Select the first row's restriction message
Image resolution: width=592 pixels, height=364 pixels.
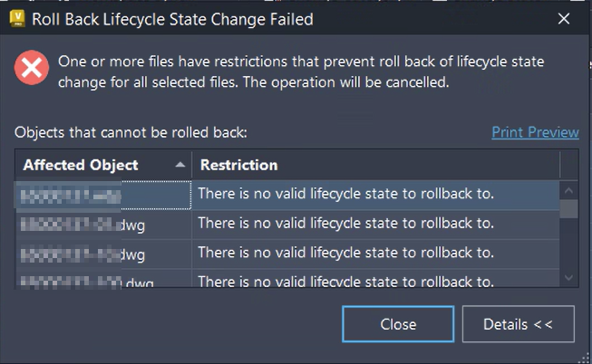345,194
